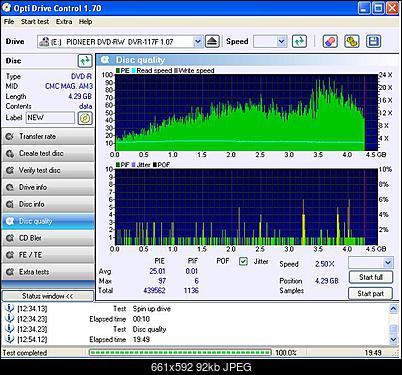This screenshot has width=402, height=375.
Task: Save results with the floppy disk icon
Action: pos(373,42)
